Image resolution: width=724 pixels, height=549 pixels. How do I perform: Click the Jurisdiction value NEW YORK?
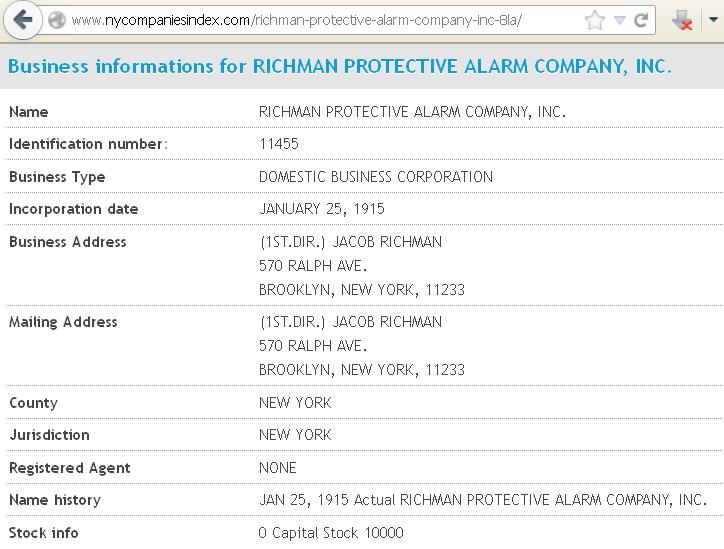(295, 435)
